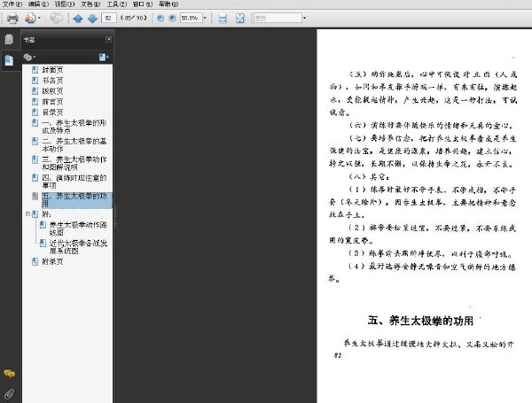Open the 附: bookmark
This screenshot has width=532, height=403.
tap(47, 214)
